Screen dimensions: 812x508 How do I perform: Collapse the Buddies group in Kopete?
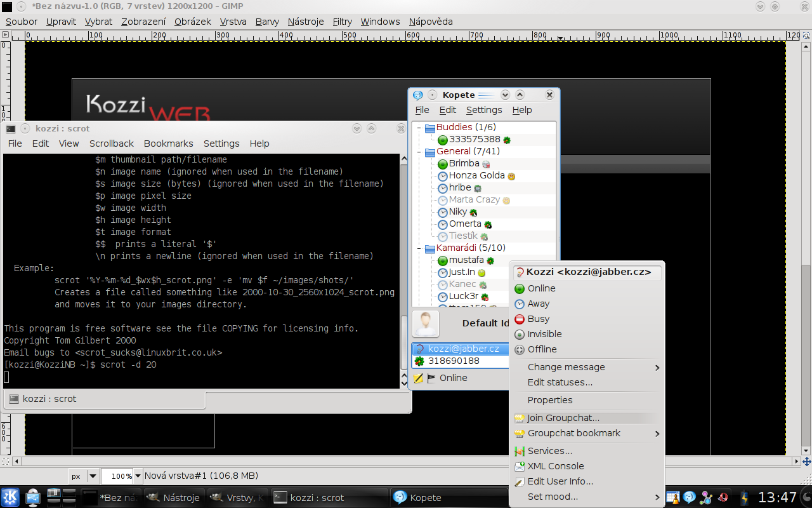[419, 128]
